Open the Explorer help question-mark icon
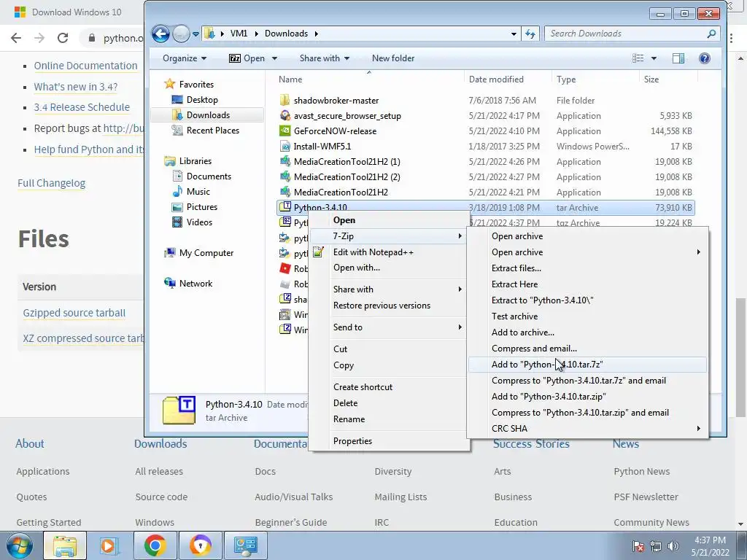Viewport: 747px width, 560px height. click(x=704, y=58)
